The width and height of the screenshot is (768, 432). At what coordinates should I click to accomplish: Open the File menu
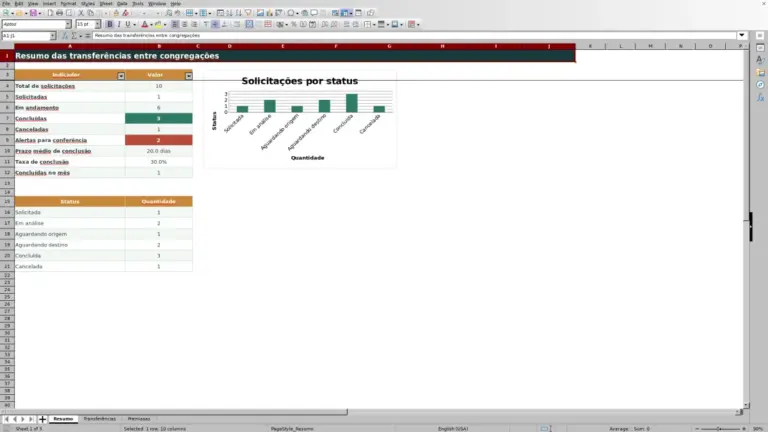[x=6, y=3]
